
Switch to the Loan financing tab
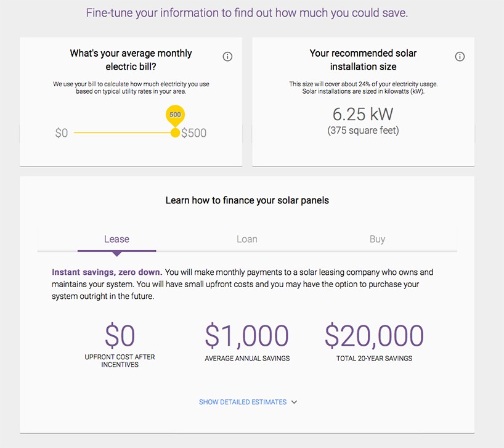tap(246, 240)
